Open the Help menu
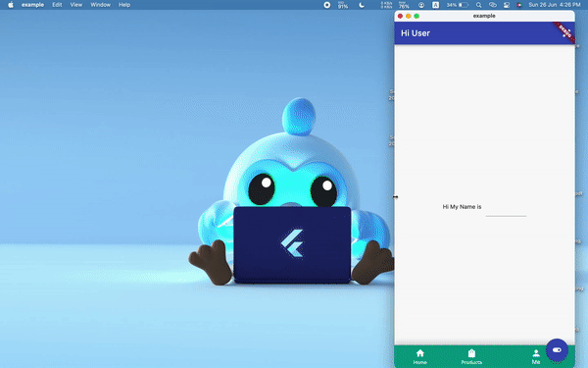 (x=124, y=5)
